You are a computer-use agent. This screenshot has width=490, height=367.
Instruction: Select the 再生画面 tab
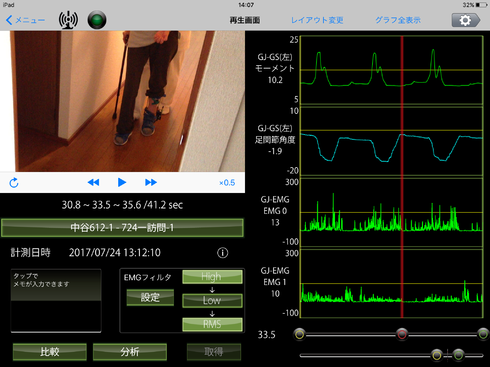click(245, 20)
